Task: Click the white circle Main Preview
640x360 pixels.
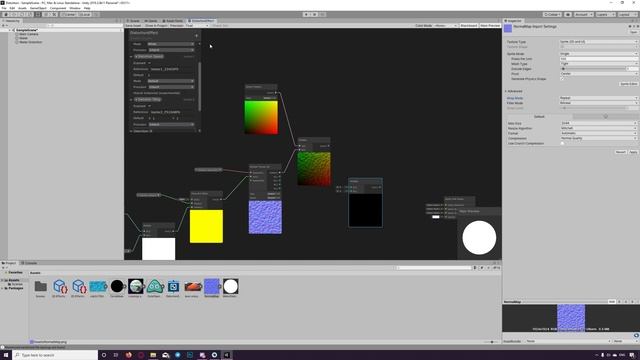Action: coord(479,238)
